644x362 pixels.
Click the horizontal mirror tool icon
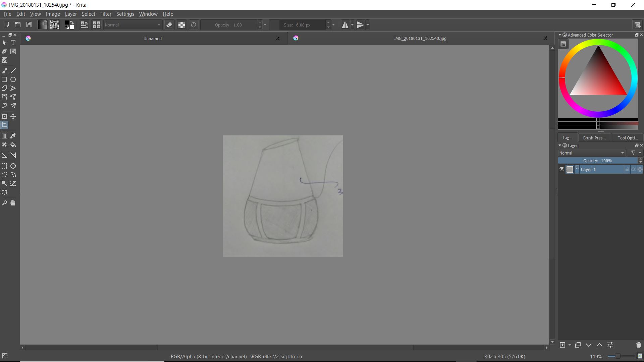click(x=345, y=25)
